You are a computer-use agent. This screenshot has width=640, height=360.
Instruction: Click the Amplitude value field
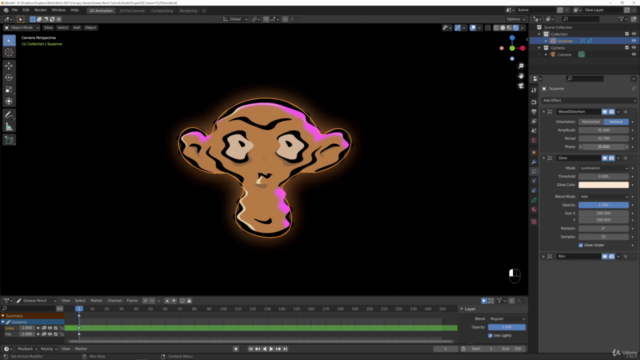[x=604, y=130]
